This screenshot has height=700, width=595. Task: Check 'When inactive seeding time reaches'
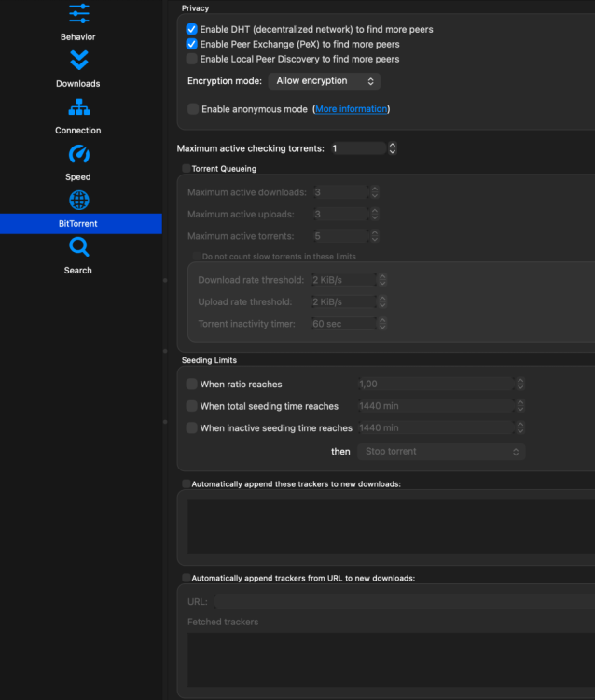pyautogui.click(x=192, y=427)
